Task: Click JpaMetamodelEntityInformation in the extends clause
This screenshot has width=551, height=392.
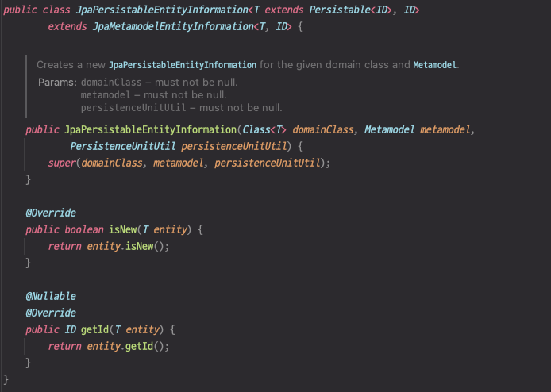Action: click(173, 27)
